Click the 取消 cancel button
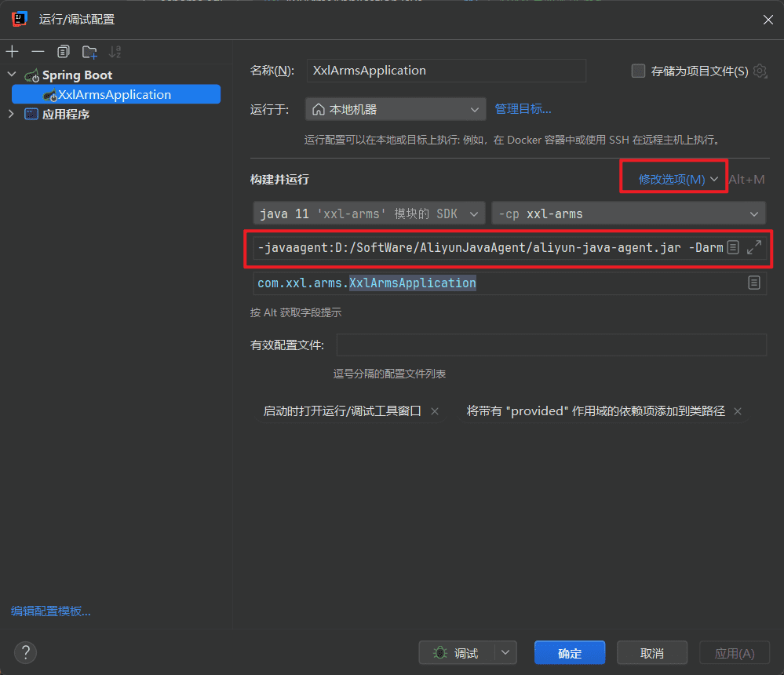Viewport: 784px width, 675px height. click(x=652, y=652)
